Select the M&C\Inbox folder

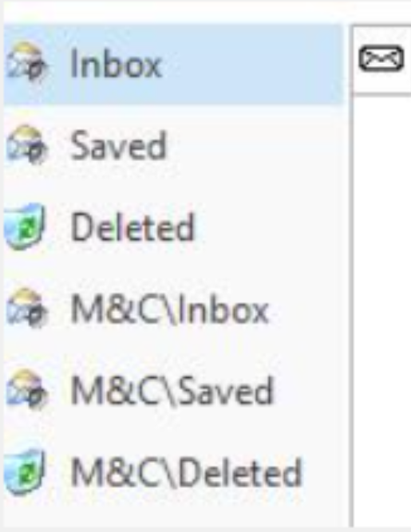170,309
